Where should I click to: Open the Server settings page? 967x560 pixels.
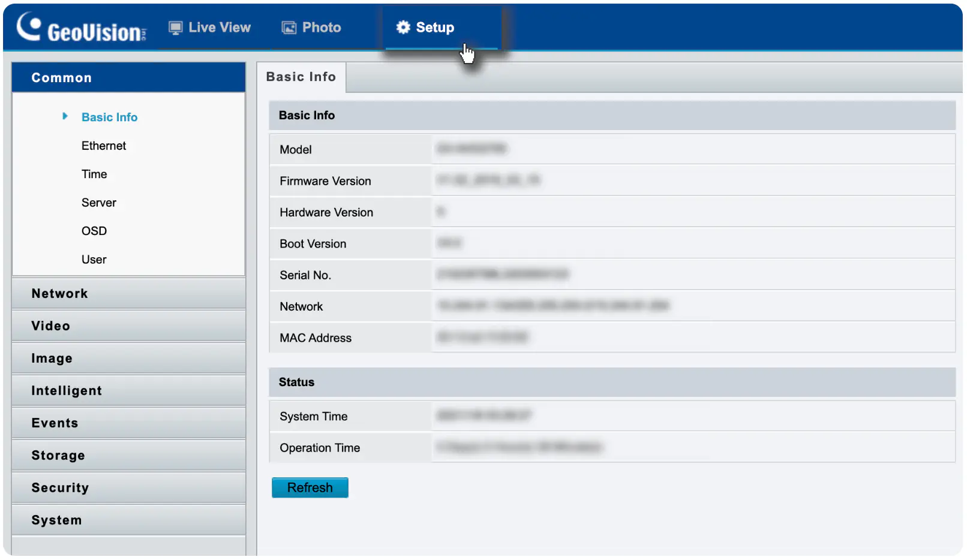[x=99, y=203]
